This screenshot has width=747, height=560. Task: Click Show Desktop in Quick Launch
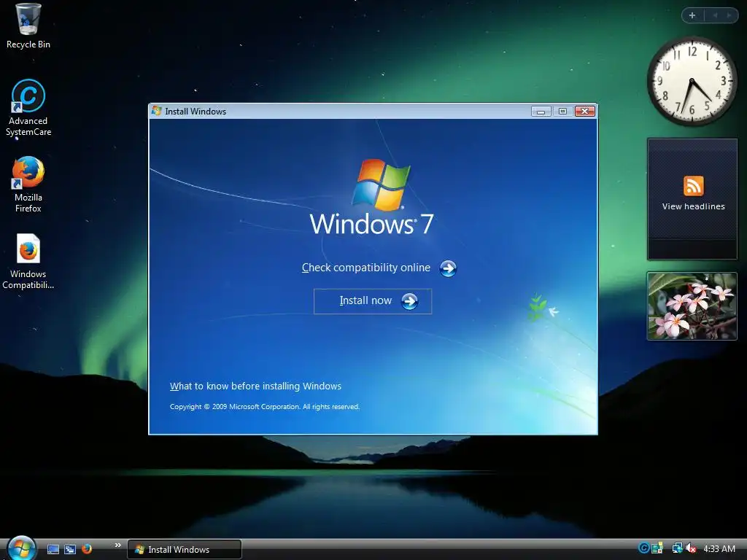coord(53,549)
